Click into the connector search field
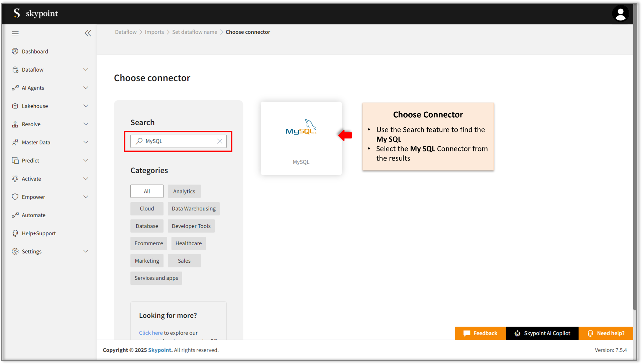 (181, 141)
